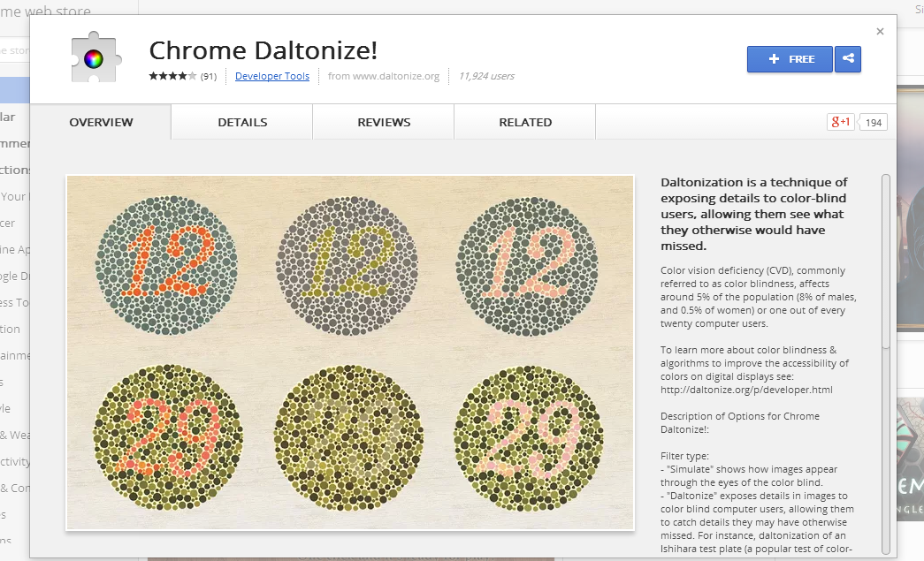
Task: Click the star rating stars
Action: click(173, 76)
